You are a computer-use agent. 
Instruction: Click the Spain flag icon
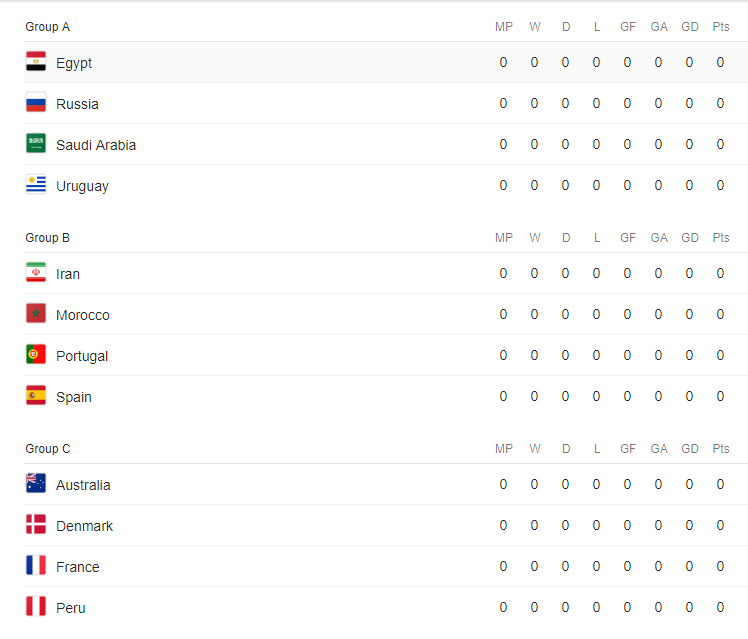[36, 396]
